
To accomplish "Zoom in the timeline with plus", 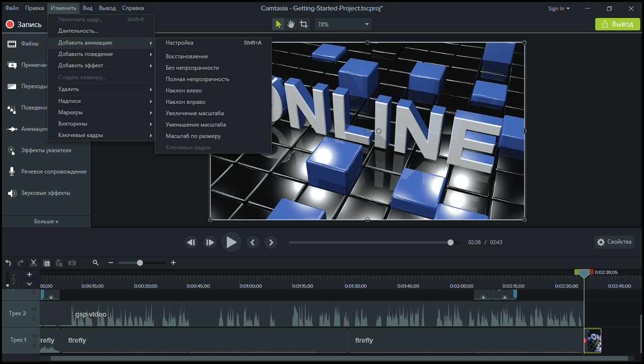I will click(173, 263).
